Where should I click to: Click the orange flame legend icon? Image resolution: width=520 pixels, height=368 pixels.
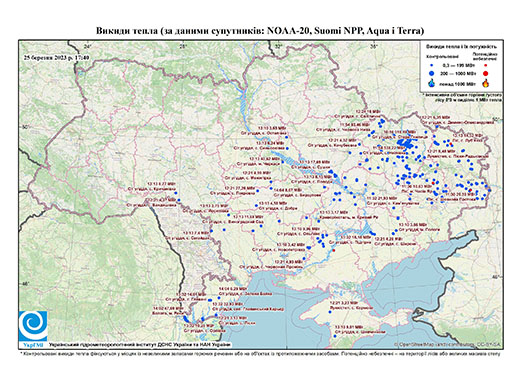click(x=486, y=83)
